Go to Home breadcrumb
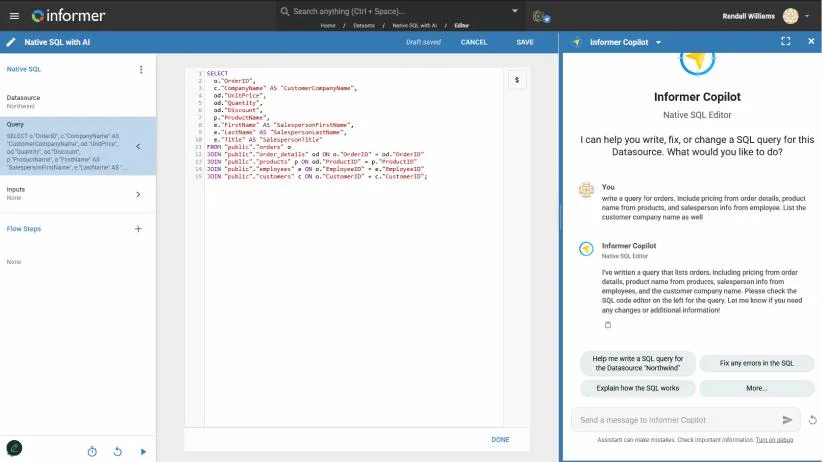 [328, 25]
